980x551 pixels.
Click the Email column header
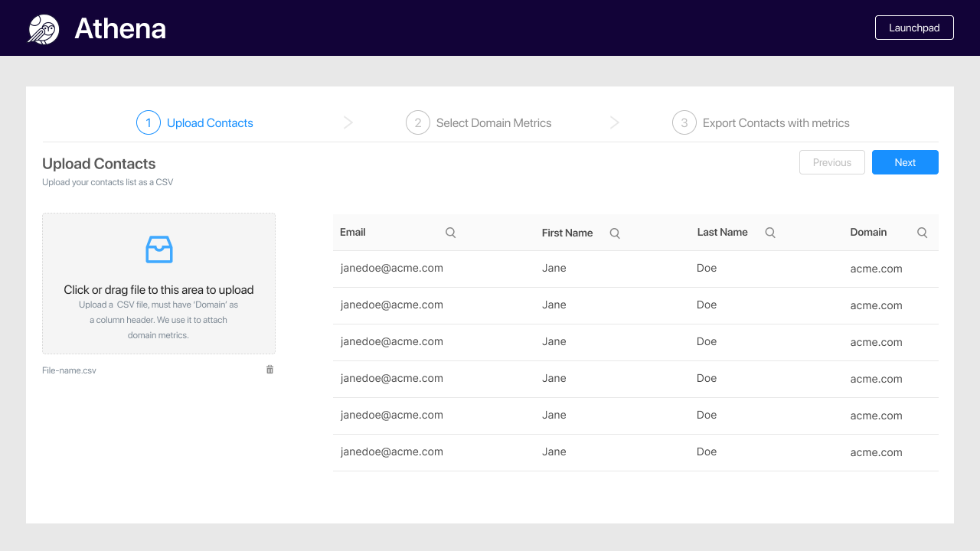[x=353, y=232]
